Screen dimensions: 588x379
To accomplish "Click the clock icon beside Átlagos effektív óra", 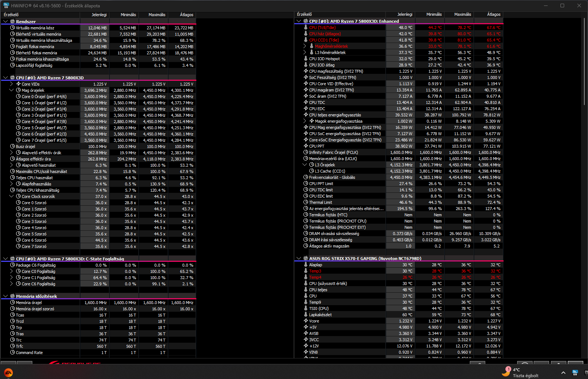I will (12, 159).
